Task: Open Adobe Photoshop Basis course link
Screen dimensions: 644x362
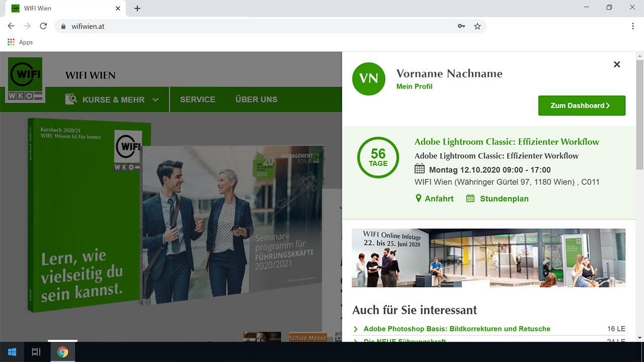Action: pos(457,329)
